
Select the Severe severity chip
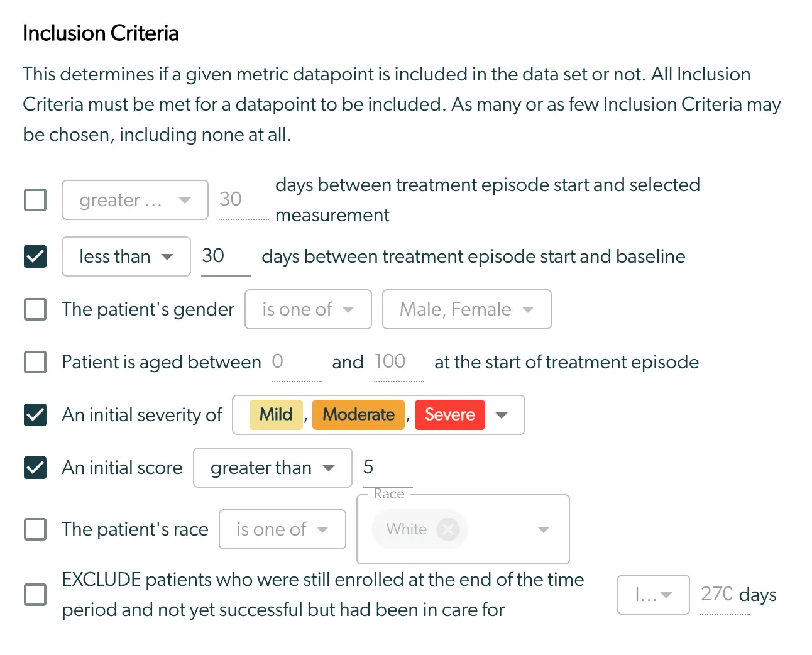pos(449,415)
